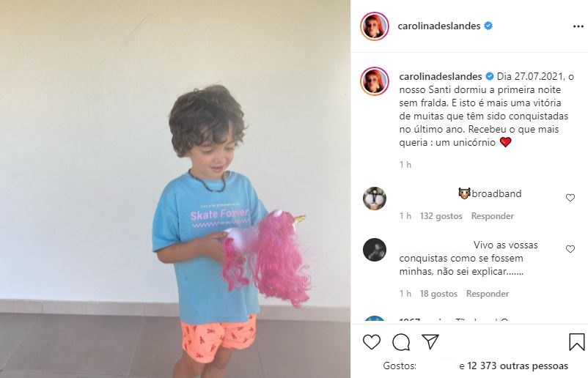Reply to the 'Vivo as vossas' comment
Screen dimensions: 588x378
(488, 294)
